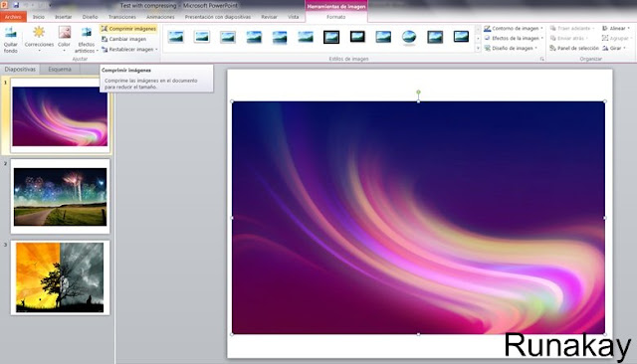Switch to the Transiciones ribbon tab

pos(121,17)
